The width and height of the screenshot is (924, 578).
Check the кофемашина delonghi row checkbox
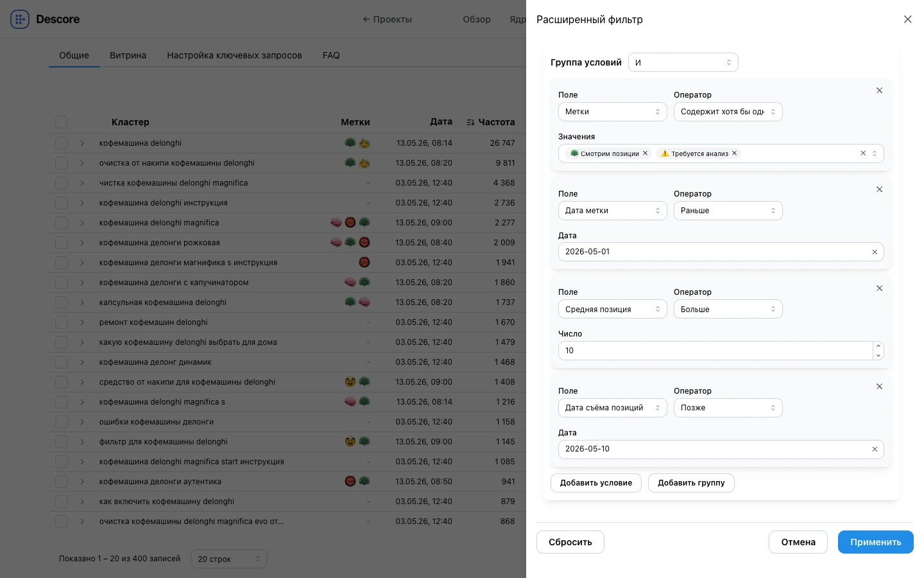click(62, 143)
